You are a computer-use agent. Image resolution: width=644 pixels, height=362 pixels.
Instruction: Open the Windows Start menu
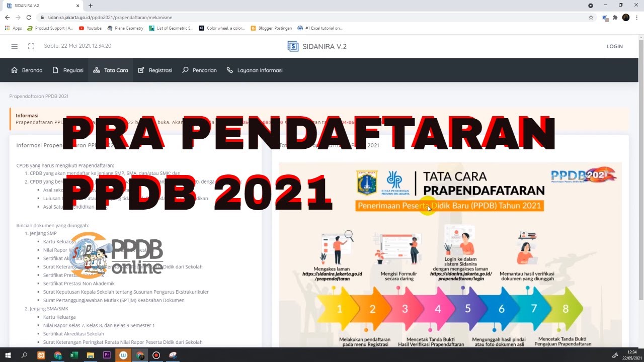point(8,355)
